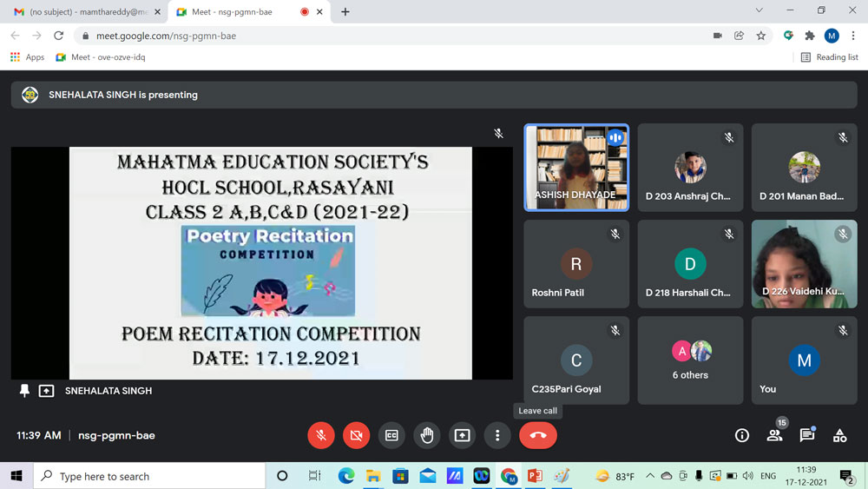Click the Chrome address bar
The width and height of the screenshot is (868, 489).
[391, 36]
